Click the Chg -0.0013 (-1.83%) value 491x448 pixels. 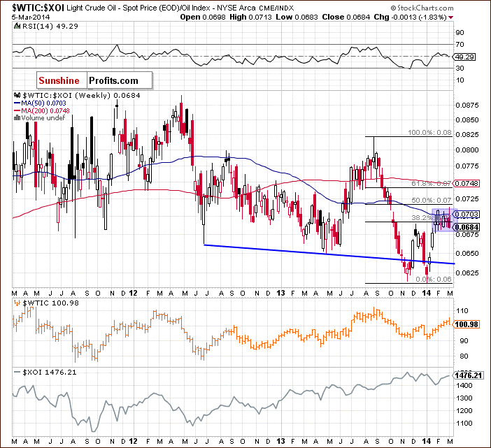(410, 17)
